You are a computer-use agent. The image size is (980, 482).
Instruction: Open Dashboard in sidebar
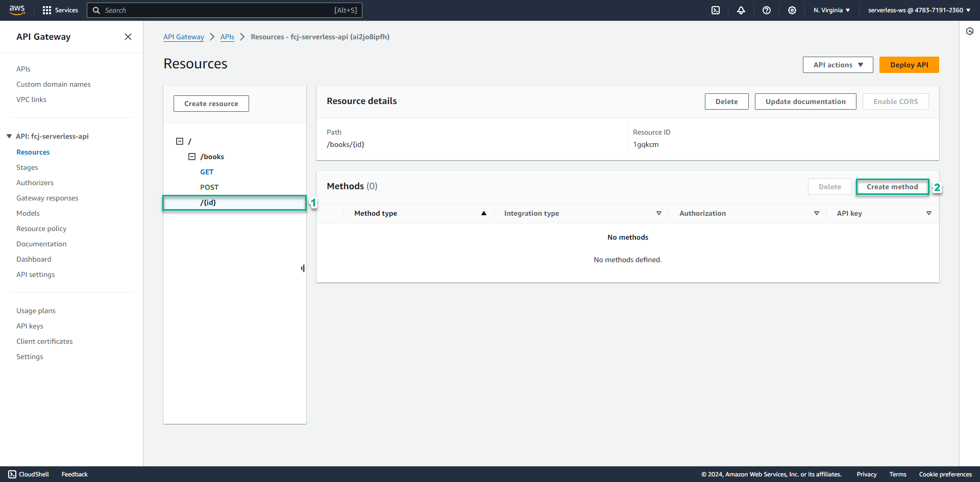[34, 259]
